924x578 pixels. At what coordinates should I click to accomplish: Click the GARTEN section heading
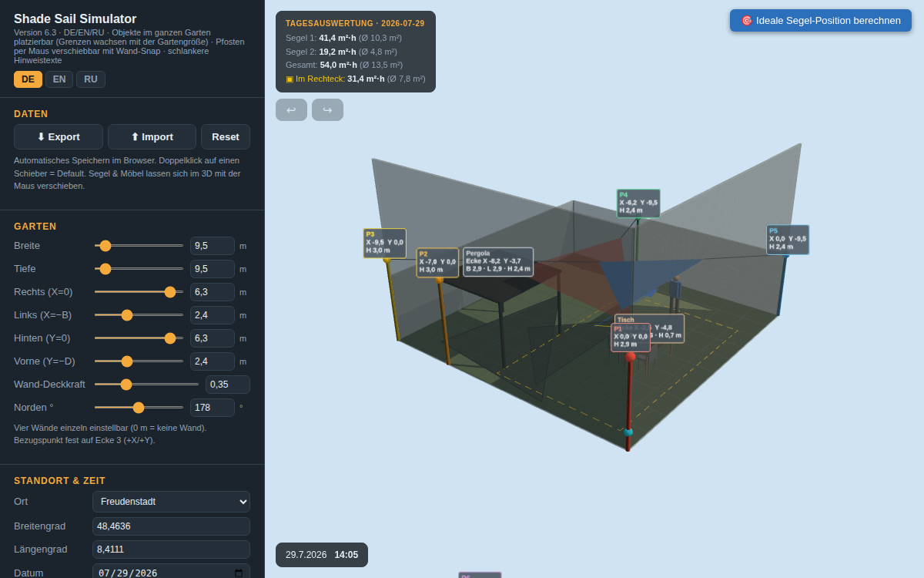pos(35,227)
